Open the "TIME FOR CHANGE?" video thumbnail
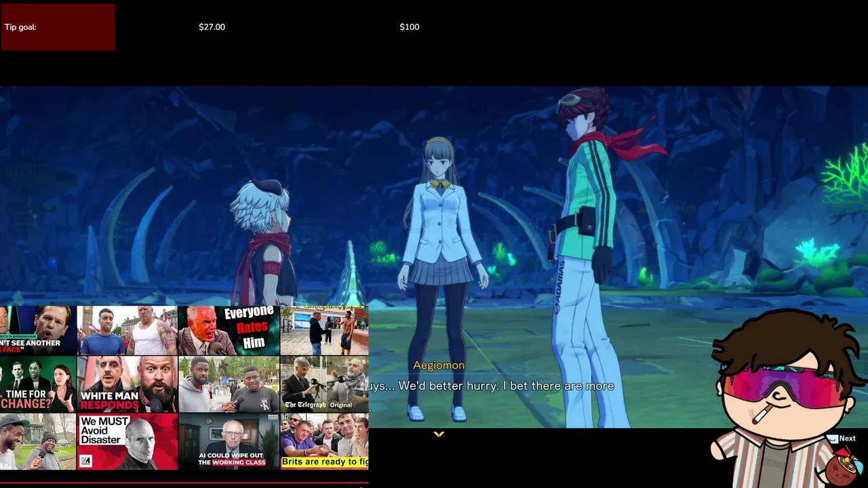The width and height of the screenshot is (868, 488). [38, 384]
